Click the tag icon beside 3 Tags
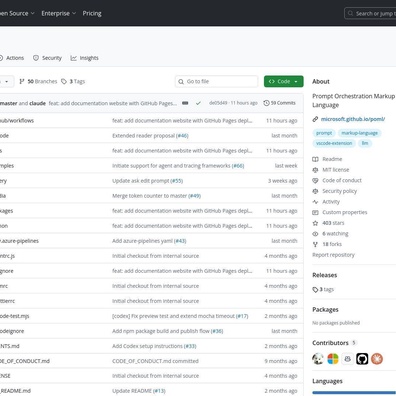396x396 pixels. tap(64, 81)
